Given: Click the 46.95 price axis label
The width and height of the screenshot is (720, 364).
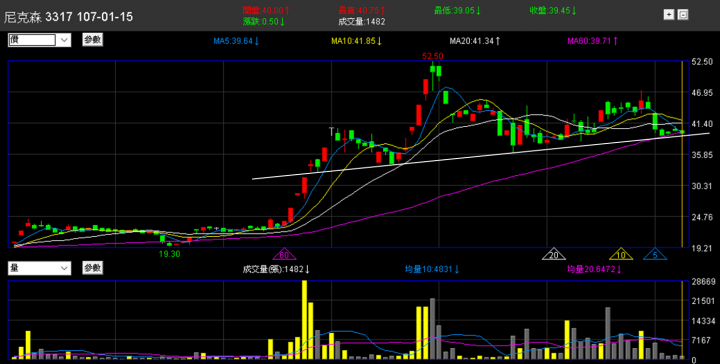Looking at the screenshot, I should [702, 93].
